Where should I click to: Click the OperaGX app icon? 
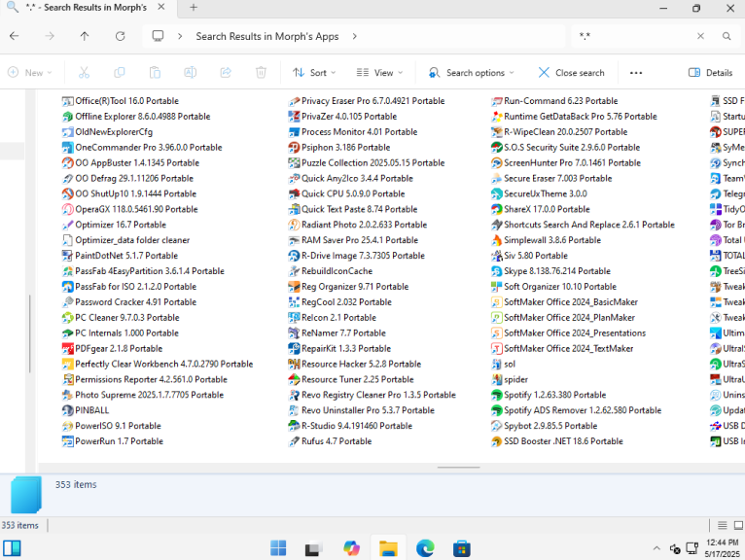coord(67,209)
